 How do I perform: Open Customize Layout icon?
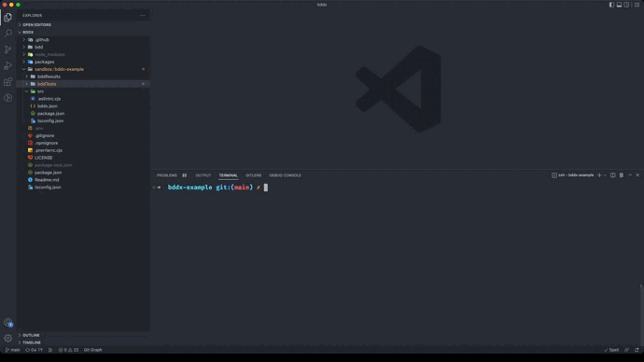tap(637, 5)
